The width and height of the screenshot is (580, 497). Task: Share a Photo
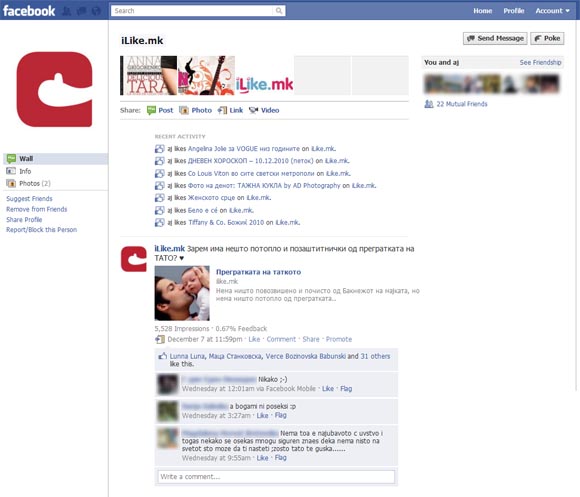202,110
